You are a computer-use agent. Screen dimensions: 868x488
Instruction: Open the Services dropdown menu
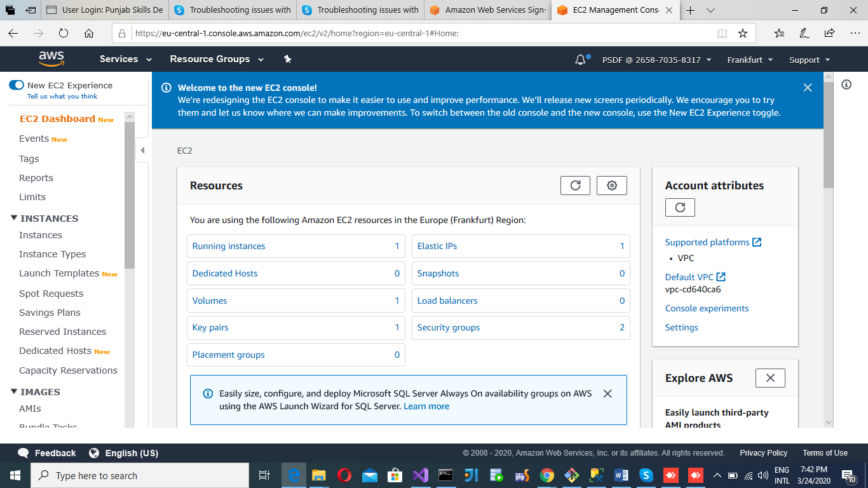pos(126,59)
